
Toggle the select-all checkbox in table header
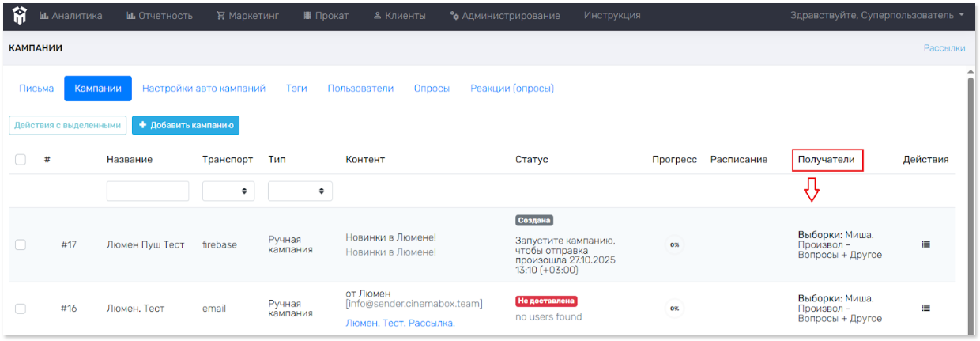pos(21,160)
